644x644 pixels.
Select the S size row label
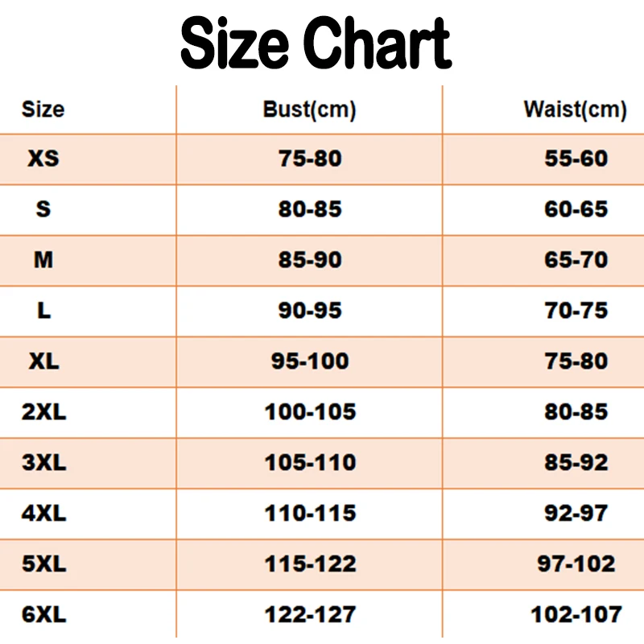click(x=43, y=209)
